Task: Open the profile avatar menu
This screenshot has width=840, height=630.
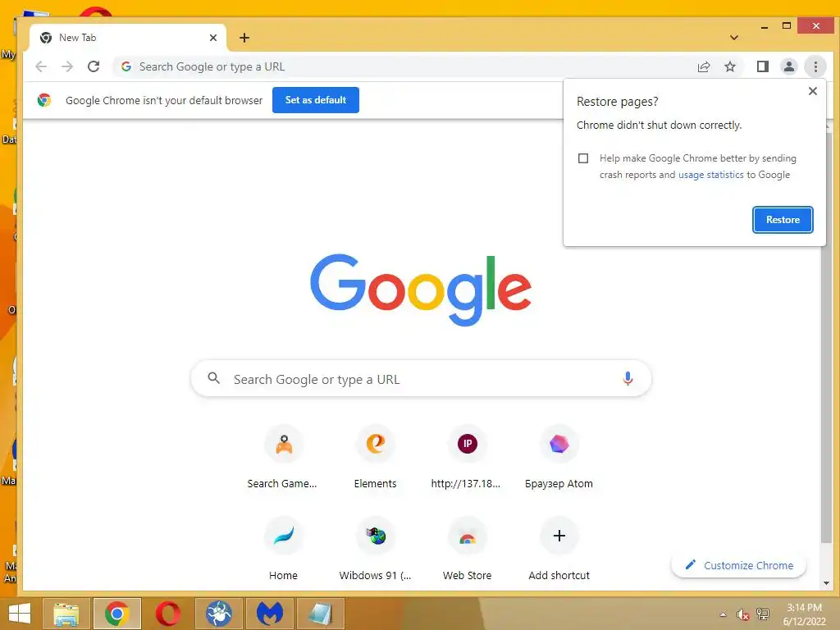Action: (x=788, y=66)
